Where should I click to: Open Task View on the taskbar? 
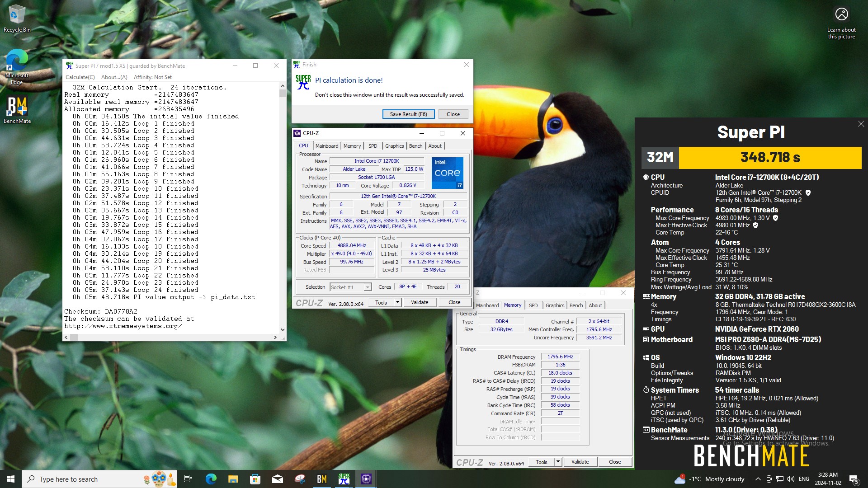pos(188,479)
